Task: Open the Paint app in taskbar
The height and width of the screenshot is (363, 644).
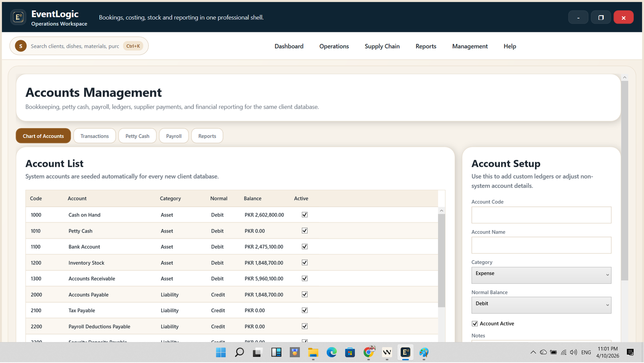Action: coord(424,353)
